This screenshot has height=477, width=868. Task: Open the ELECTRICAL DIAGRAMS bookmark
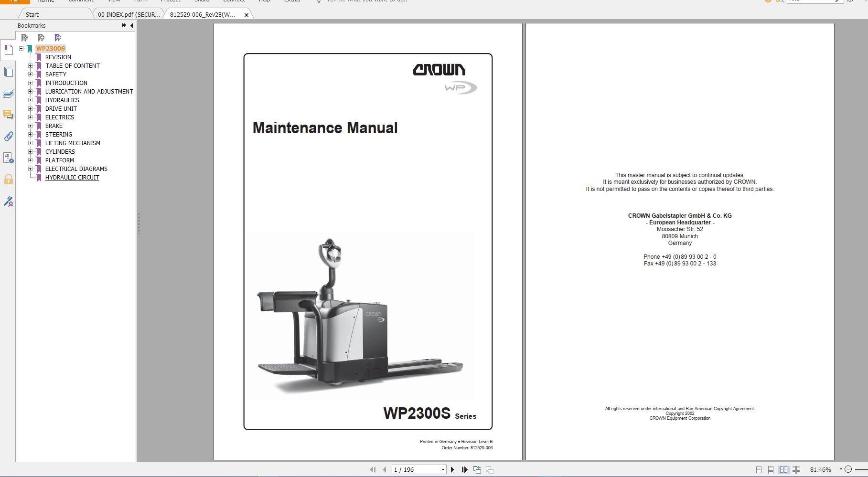point(76,169)
